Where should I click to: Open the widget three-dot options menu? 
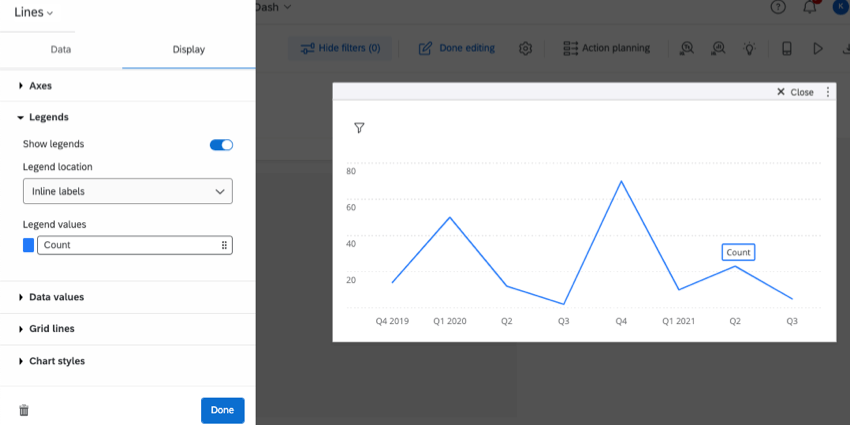point(827,92)
